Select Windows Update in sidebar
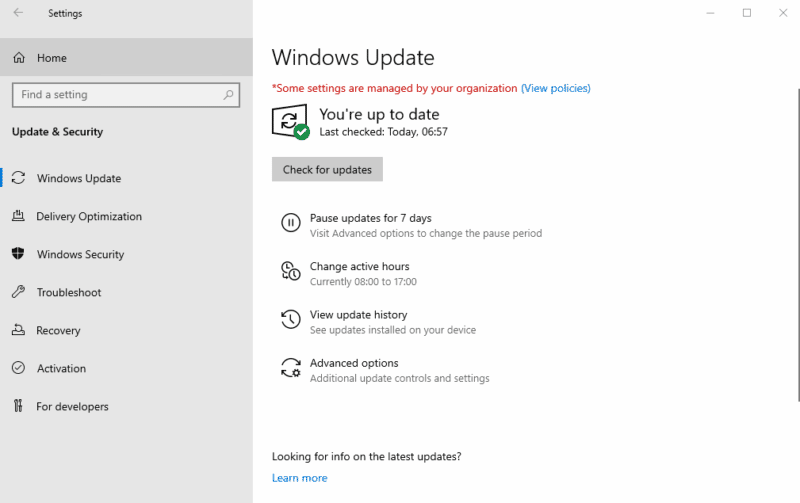Image resolution: width=800 pixels, height=503 pixels. [x=126, y=178]
